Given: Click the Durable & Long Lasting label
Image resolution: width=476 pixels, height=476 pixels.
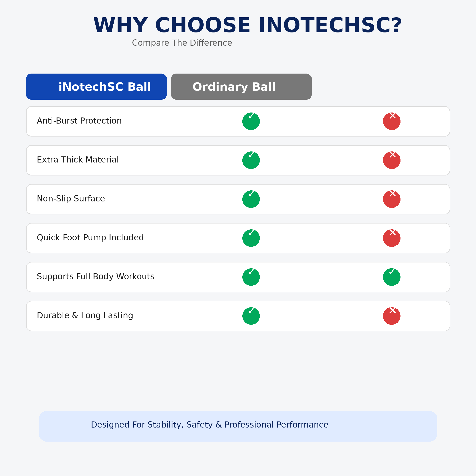Looking at the screenshot, I should click(x=85, y=315).
